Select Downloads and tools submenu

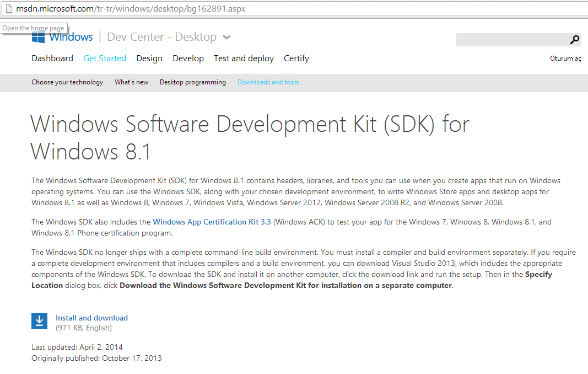pyautogui.click(x=268, y=82)
